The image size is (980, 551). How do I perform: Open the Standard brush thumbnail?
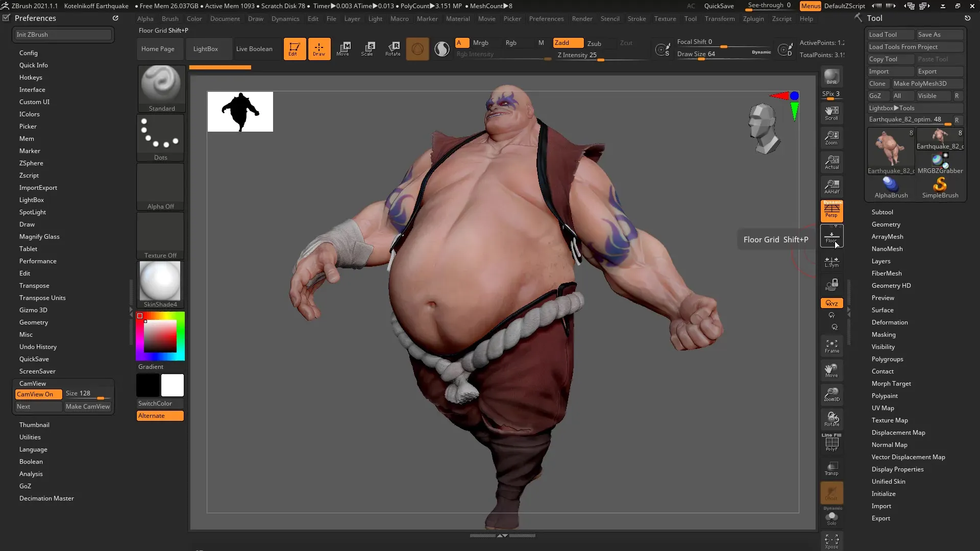pyautogui.click(x=161, y=89)
